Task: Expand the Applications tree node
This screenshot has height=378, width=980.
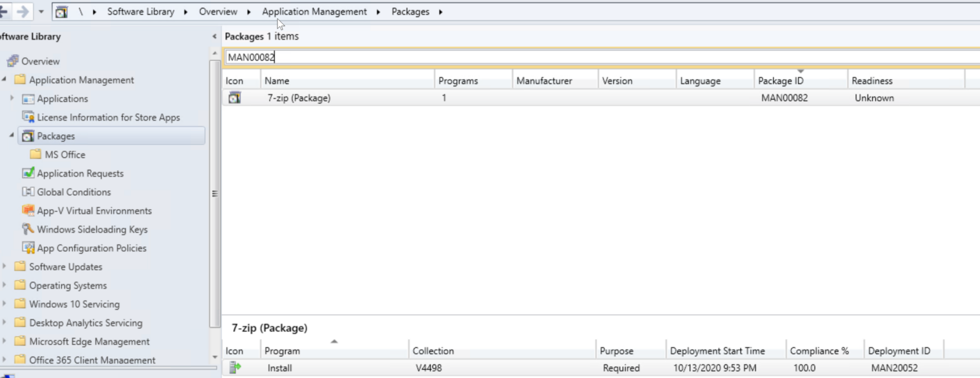Action: [x=11, y=98]
